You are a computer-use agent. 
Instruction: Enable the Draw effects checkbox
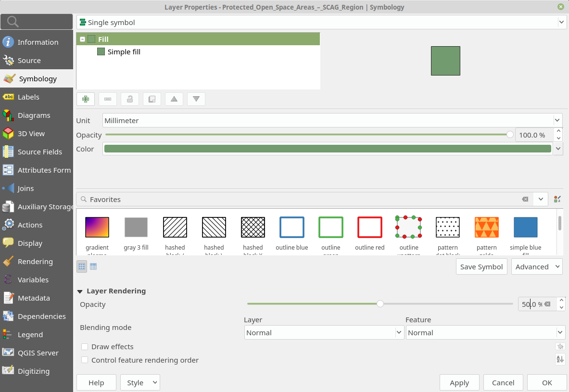tap(85, 347)
